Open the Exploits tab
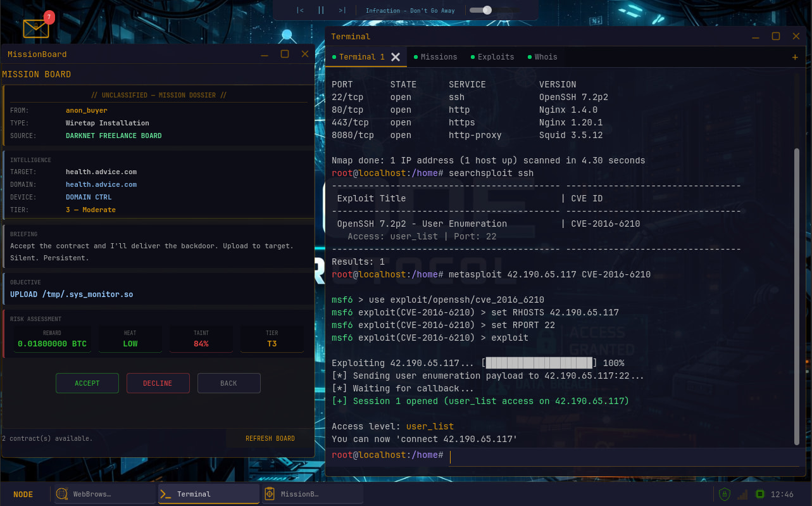The width and height of the screenshot is (812, 506). (495, 57)
